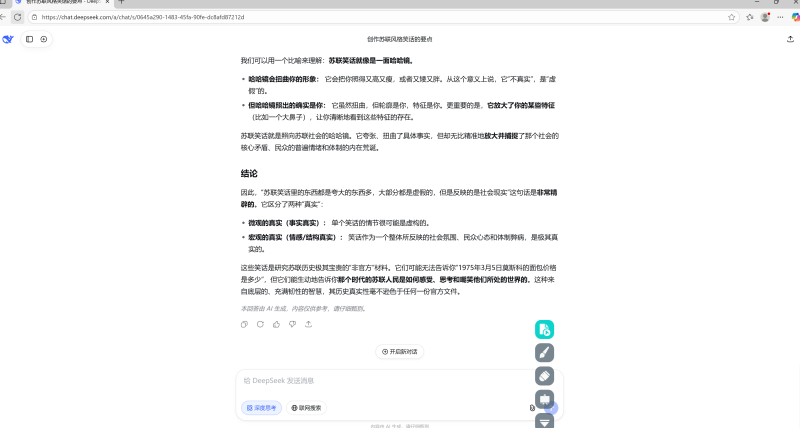Regenerate the answer using the refresh icon
This screenshot has width=800, height=428.
tap(261, 324)
